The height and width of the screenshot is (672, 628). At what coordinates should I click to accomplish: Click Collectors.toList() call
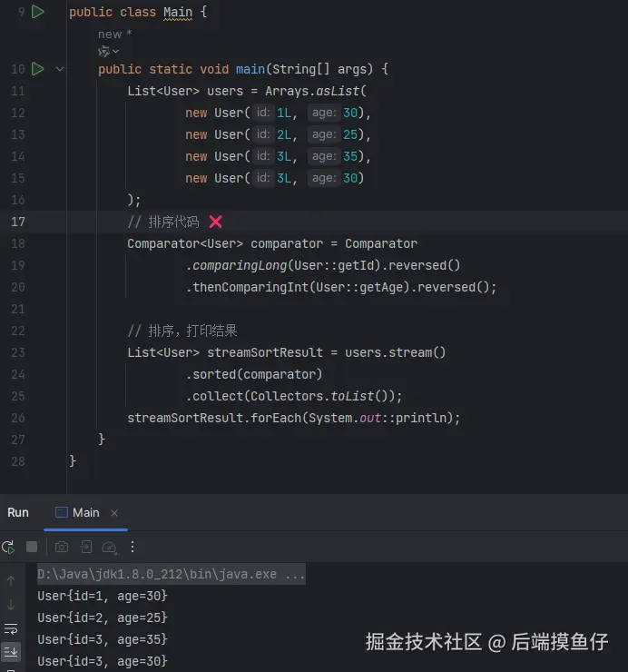(322, 397)
